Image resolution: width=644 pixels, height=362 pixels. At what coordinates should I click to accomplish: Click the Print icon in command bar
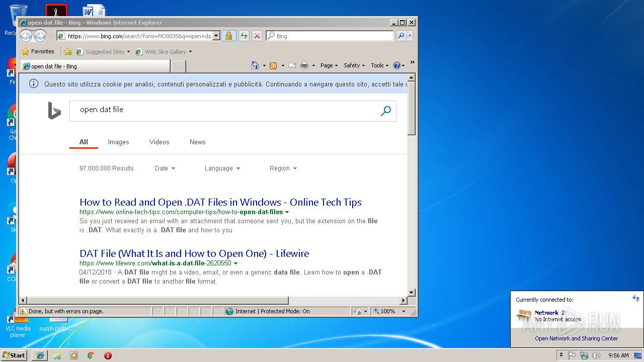(x=304, y=65)
